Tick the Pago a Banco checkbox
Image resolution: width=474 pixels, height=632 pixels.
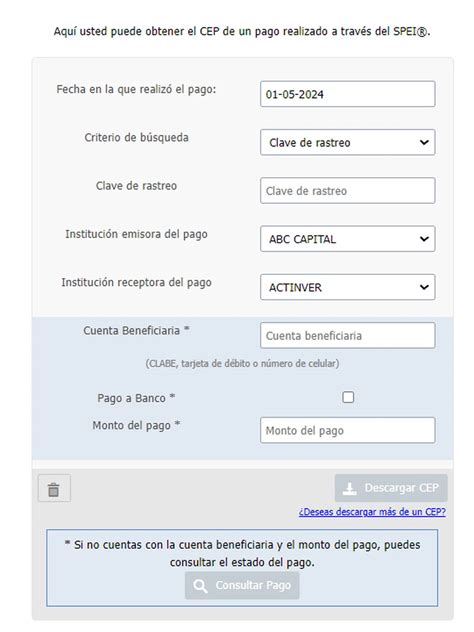(348, 397)
